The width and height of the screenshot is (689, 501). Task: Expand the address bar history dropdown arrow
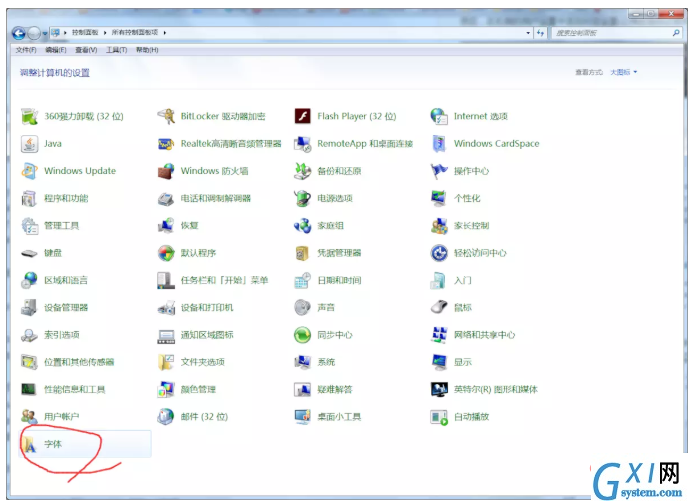click(x=528, y=33)
